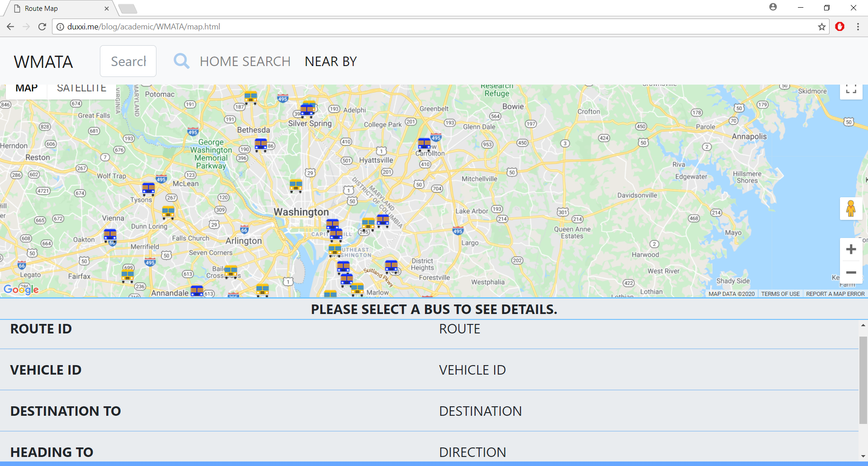
Task: Open the HOME SEARCH nav item
Action: click(x=245, y=61)
